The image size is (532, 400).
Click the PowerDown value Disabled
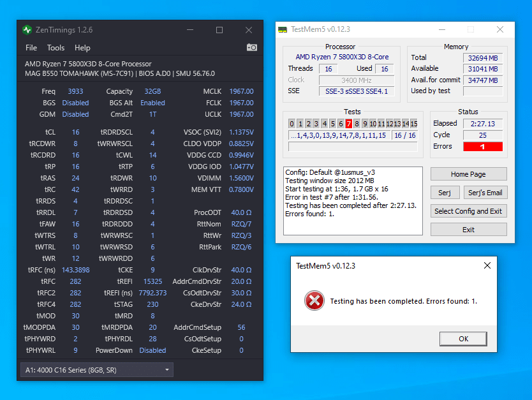pos(152,350)
